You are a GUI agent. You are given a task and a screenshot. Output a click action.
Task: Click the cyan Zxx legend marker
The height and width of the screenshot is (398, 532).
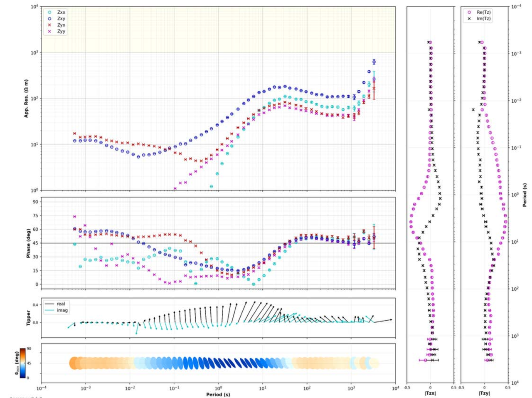[49, 12]
